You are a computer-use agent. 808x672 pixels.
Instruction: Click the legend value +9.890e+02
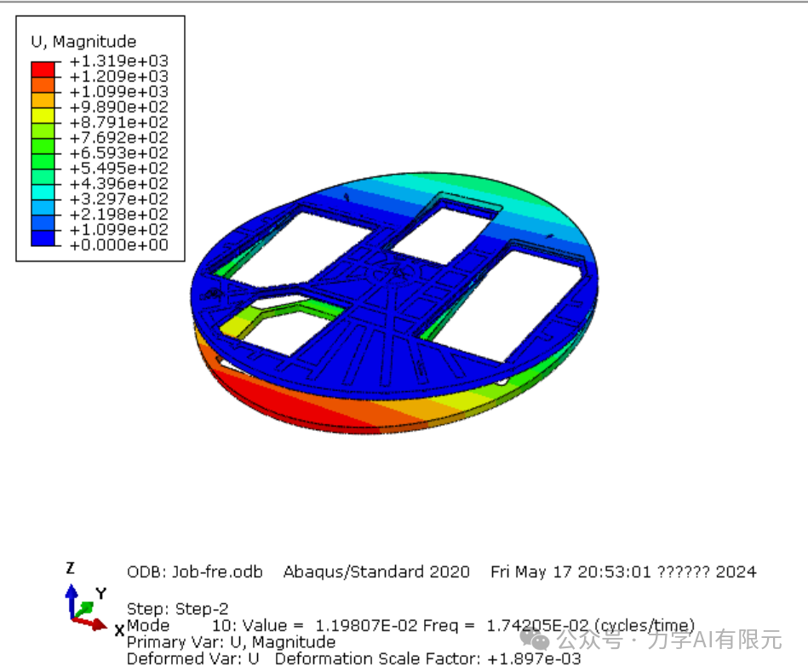pos(119,107)
